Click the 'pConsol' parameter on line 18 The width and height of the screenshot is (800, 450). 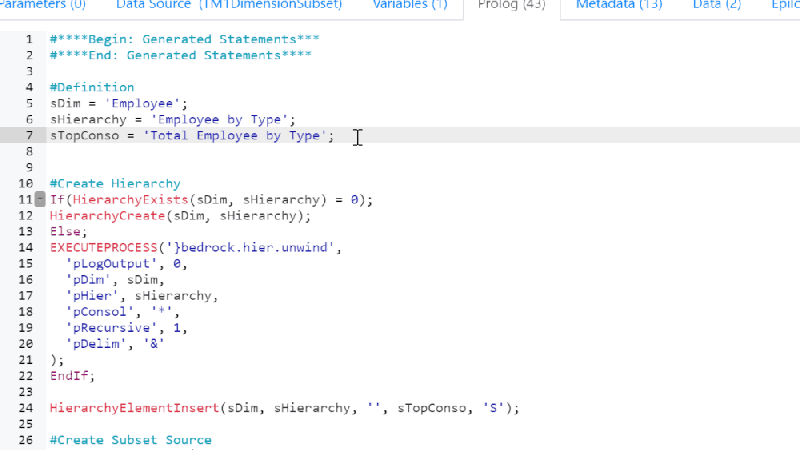point(99,312)
